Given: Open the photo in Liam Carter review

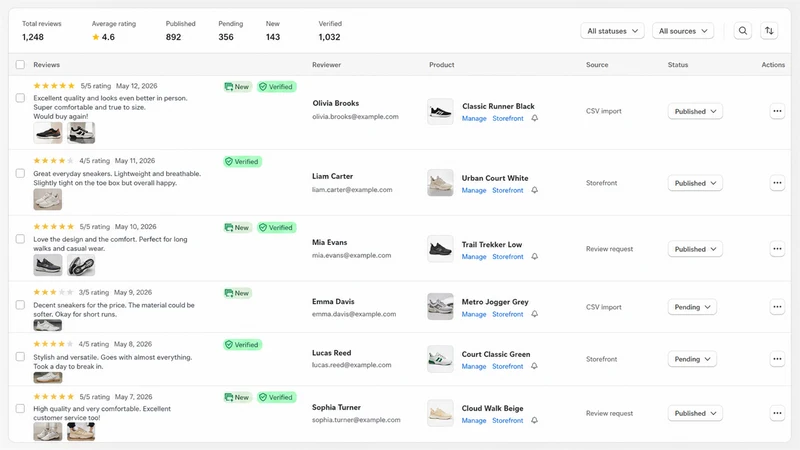Looking at the screenshot, I should pyautogui.click(x=48, y=199).
